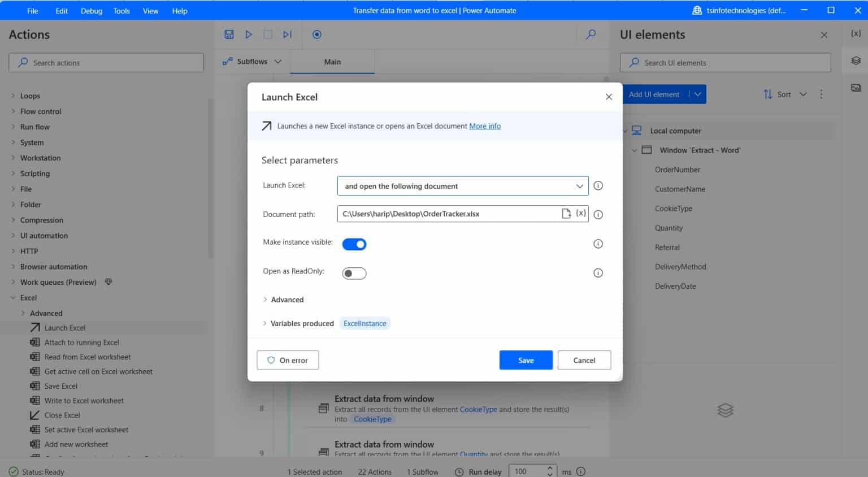Open the Debug menu

tap(91, 10)
